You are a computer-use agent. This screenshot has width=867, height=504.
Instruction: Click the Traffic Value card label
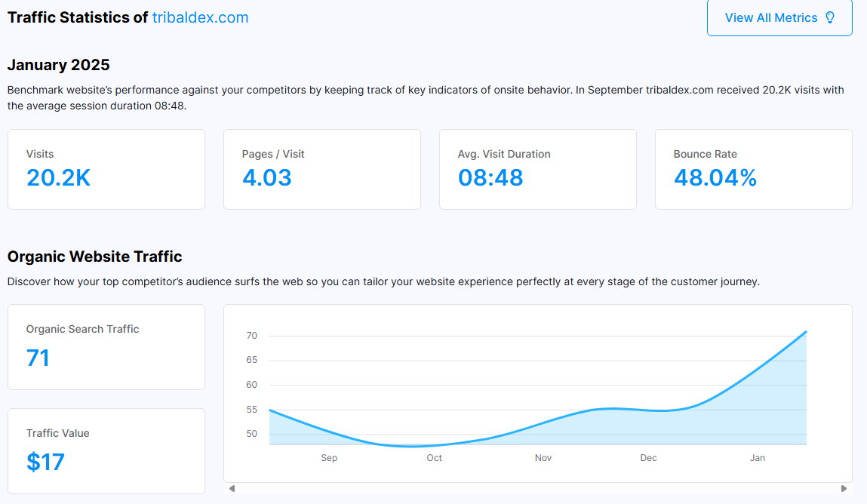point(57,433)
